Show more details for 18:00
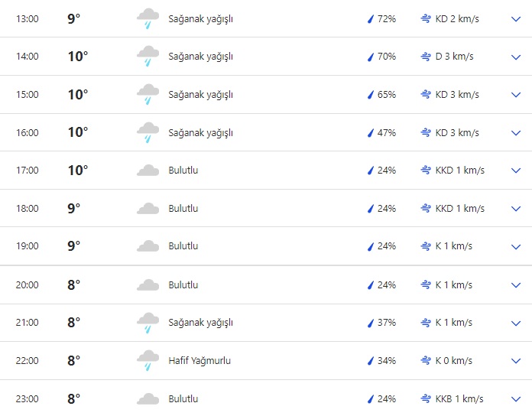532x416 pixels. (515, 209)
